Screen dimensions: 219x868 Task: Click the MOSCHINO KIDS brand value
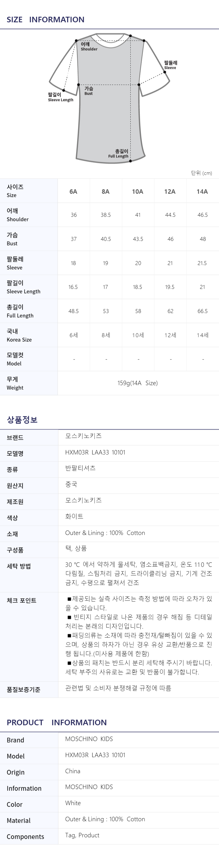[x=89, y=739]
